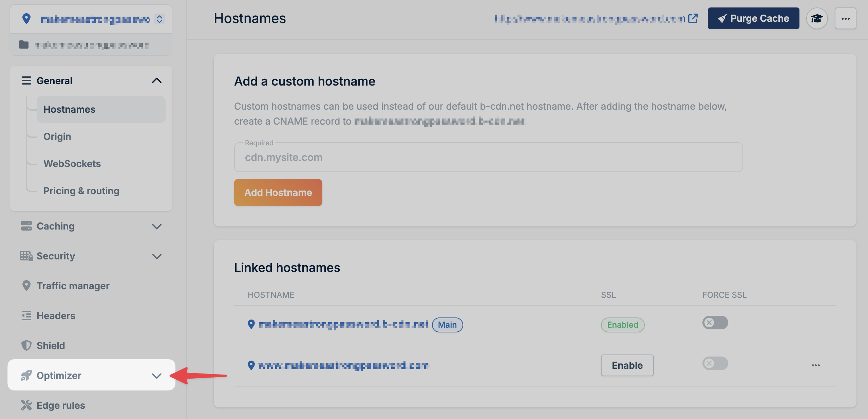Viewport: 868px width, 419px height.
Task: Open the WebSockets menu item
Action: (x=72, y=164)
